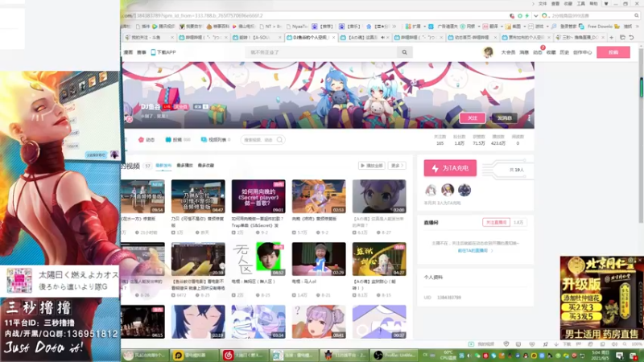Click the 播放全部 play-all button
The height and width of the screenshot is (362, 644).
click(371, 166)
